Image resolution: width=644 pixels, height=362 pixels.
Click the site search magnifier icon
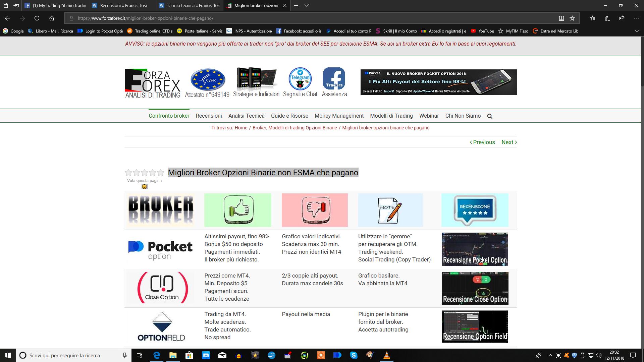coord(490,116)
